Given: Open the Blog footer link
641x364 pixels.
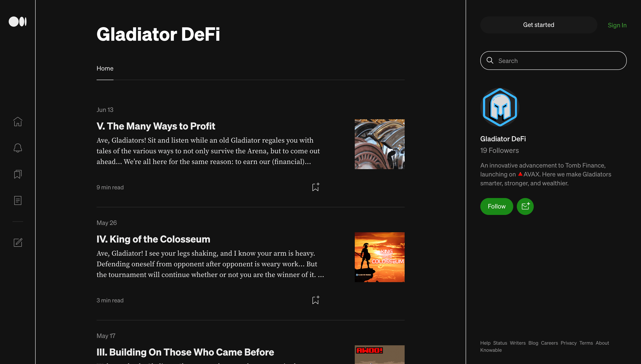Looking at the screenshot, I should point(533,343).
